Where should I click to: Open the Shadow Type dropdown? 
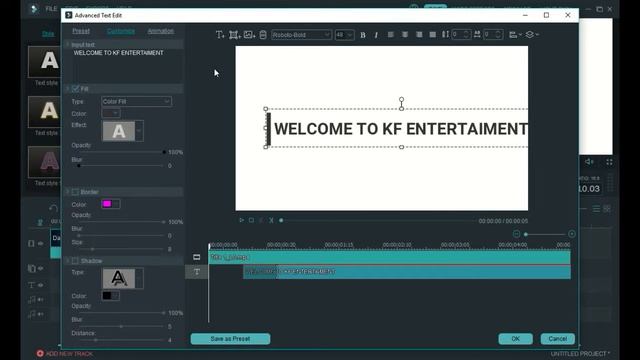[139, 278]
